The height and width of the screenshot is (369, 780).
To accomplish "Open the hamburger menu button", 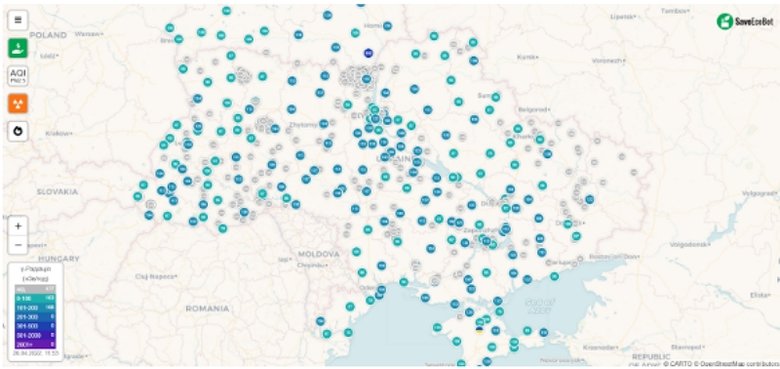I will pos(18,20).
